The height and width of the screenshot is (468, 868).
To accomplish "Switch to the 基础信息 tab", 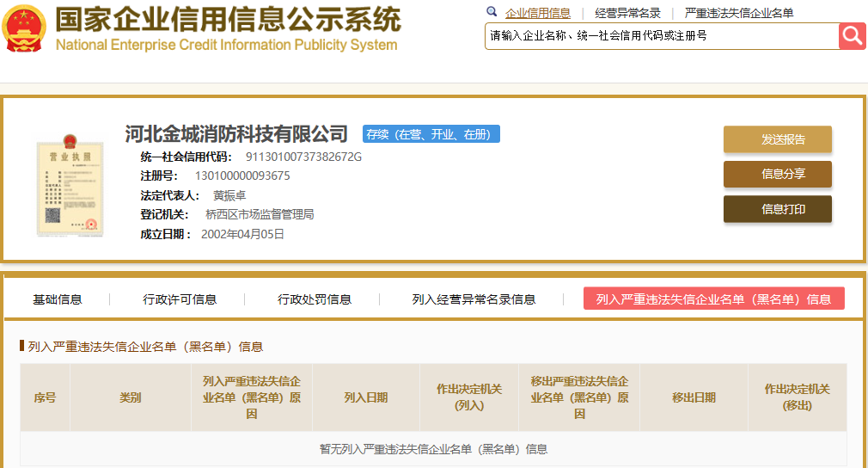I will pyautogui.click(x=58, y=299).
